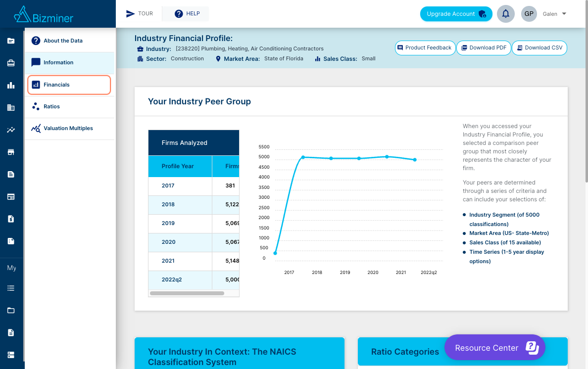Click the 2017 profile year cell
The height and width of the screenshot is (369, 588).
pos(180,186)
